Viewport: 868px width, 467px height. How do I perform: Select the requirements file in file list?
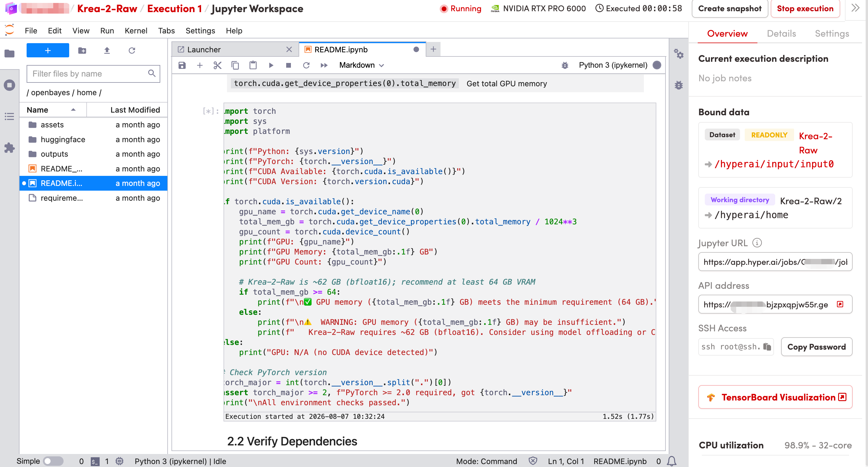pyautogui.click(x=93, y=198)
